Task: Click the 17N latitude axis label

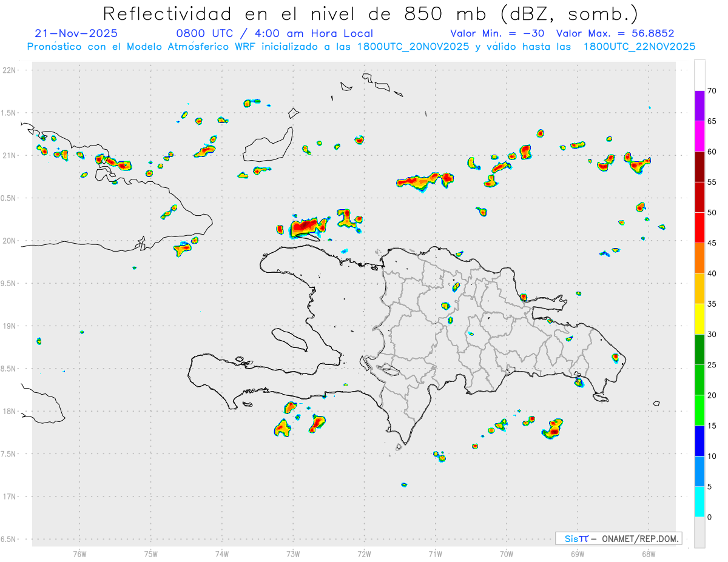Action: (x=10, y=497)
